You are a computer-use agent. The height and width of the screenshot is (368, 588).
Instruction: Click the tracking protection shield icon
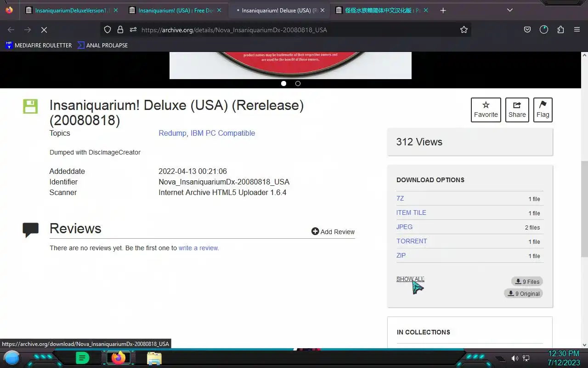pyautogui.click(x=107, y=29)
